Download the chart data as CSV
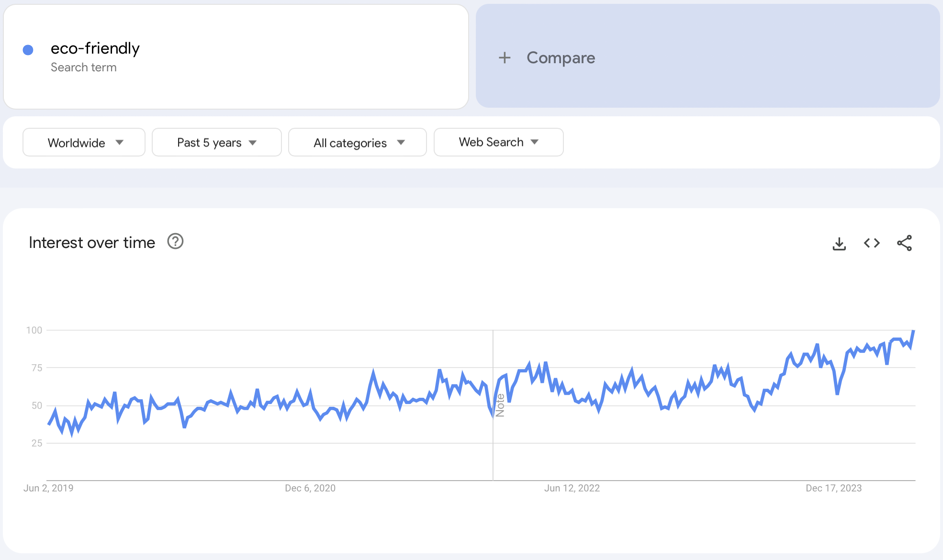Viewport: 943px width, 560px height. point(839,244)
